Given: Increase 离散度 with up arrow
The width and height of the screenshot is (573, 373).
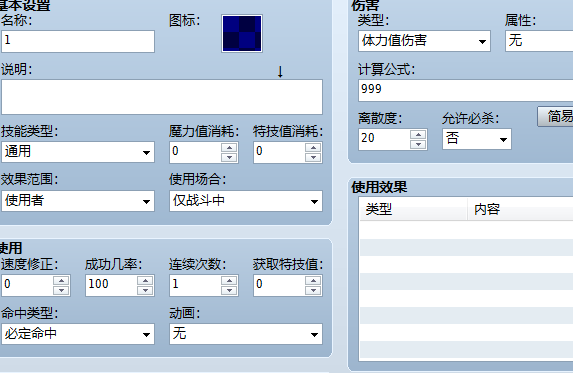Looking at the screenshot, I should pos(418,134).
